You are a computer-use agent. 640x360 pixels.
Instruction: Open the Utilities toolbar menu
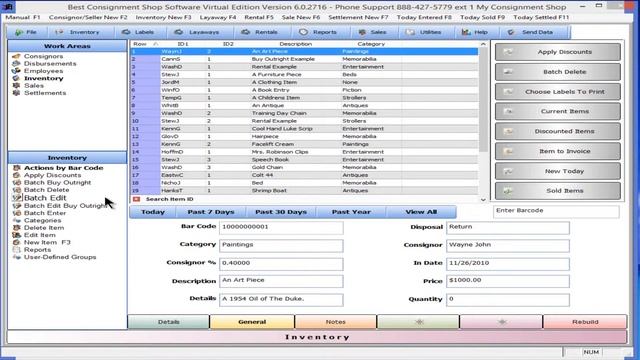pyautogui.click(x=423, y=32)
